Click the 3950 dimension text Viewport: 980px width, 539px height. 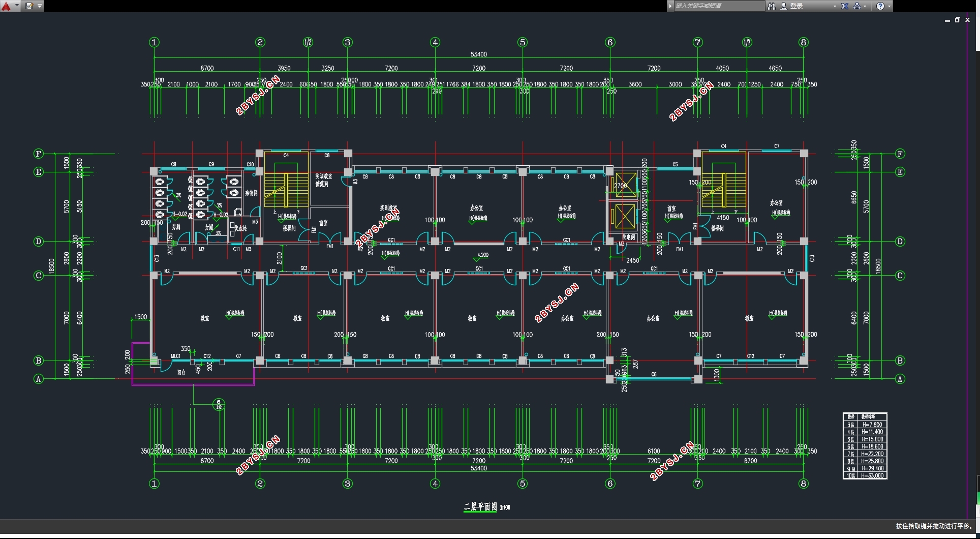[284, 68]
